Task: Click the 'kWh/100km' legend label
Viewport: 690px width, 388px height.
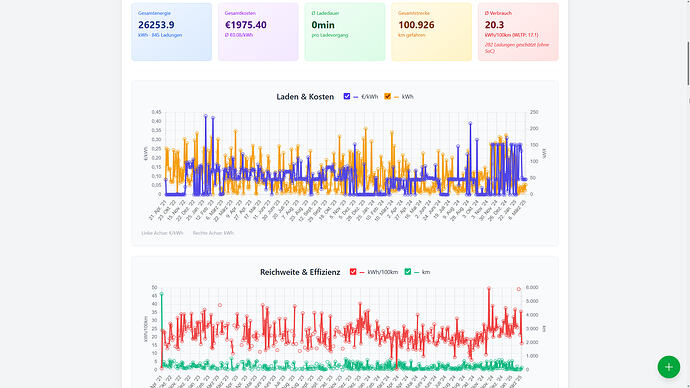Action: 382,272
